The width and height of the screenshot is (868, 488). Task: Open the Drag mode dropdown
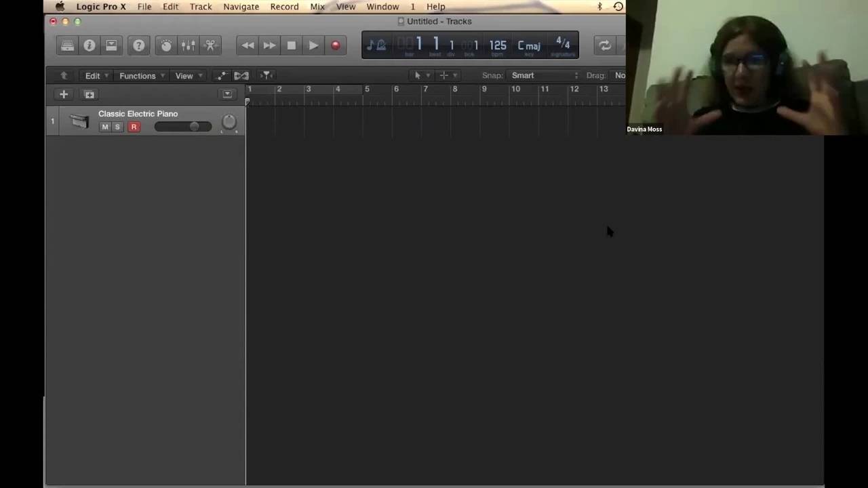coord(618,75)
